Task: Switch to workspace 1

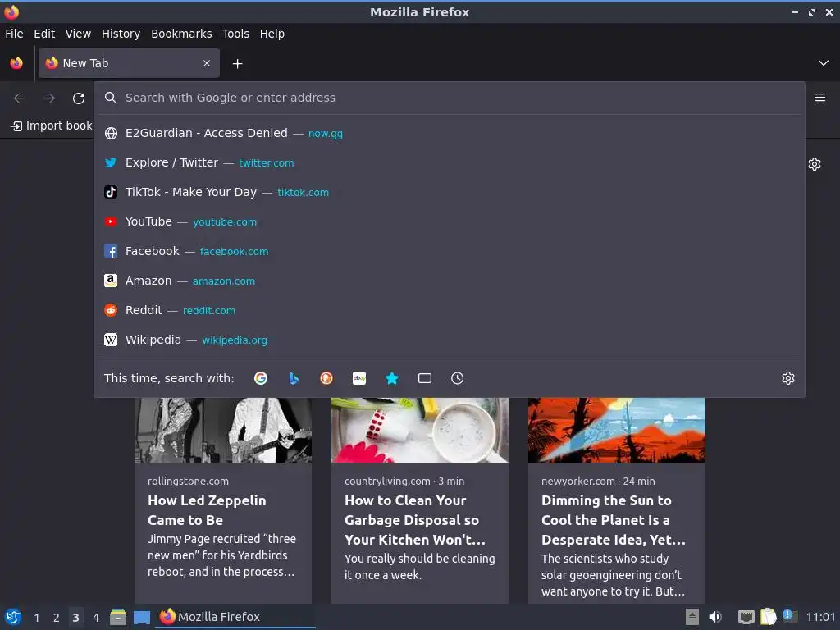Action: click(x=36, y=618)
